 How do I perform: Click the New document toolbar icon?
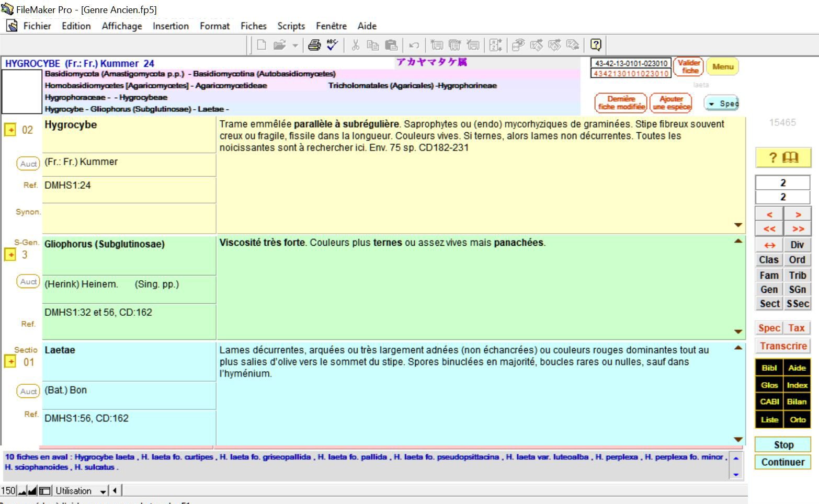tap(261, 45)
